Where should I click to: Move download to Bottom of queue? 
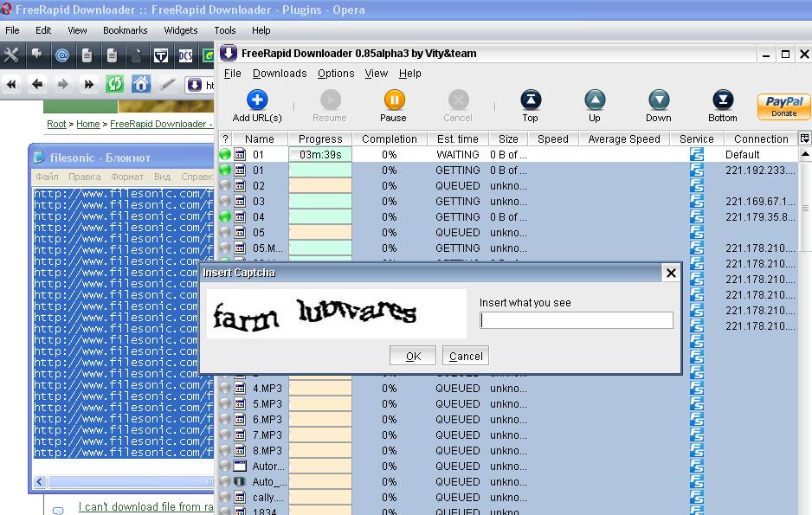point(722,100)
